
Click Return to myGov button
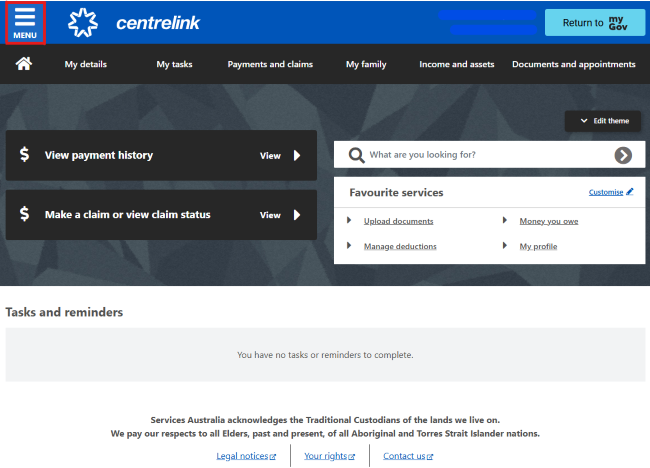point(594,22)
